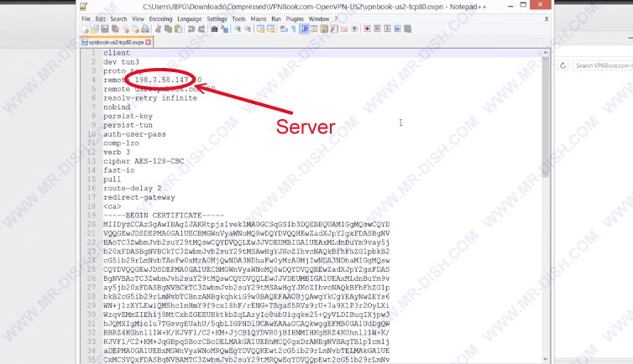Viewport: 633px width, 364px height.
Task: Open the Document Map icon
Action: click(324, 29)
